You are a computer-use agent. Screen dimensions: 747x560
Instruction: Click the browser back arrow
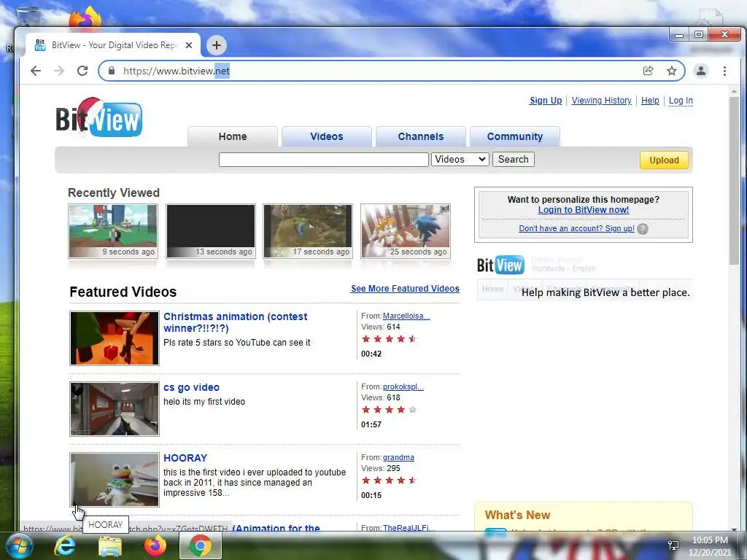coord(36,71)
